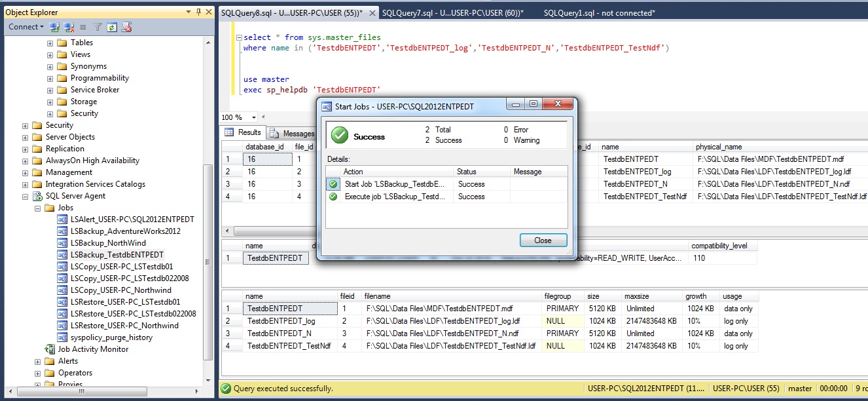Toggle the Object Explorer auto-hide pin

(198, 12)
